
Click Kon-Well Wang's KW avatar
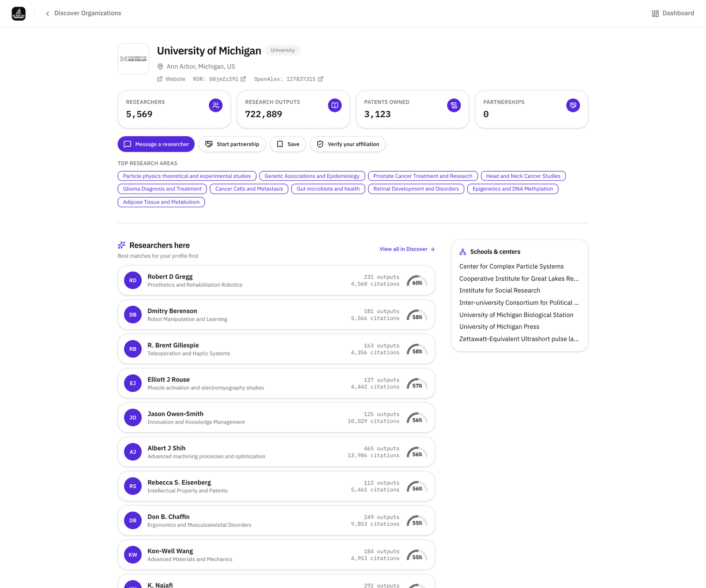click(x=133, y=555)
